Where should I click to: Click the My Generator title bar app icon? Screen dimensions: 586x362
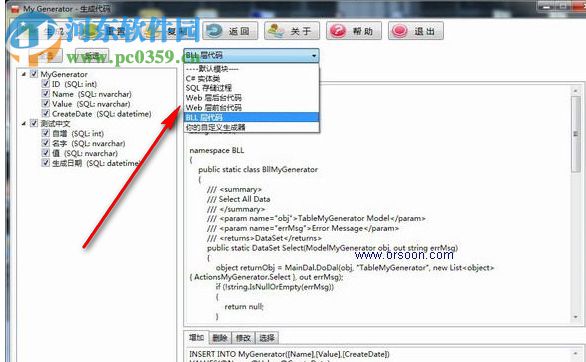pos(15,9)
